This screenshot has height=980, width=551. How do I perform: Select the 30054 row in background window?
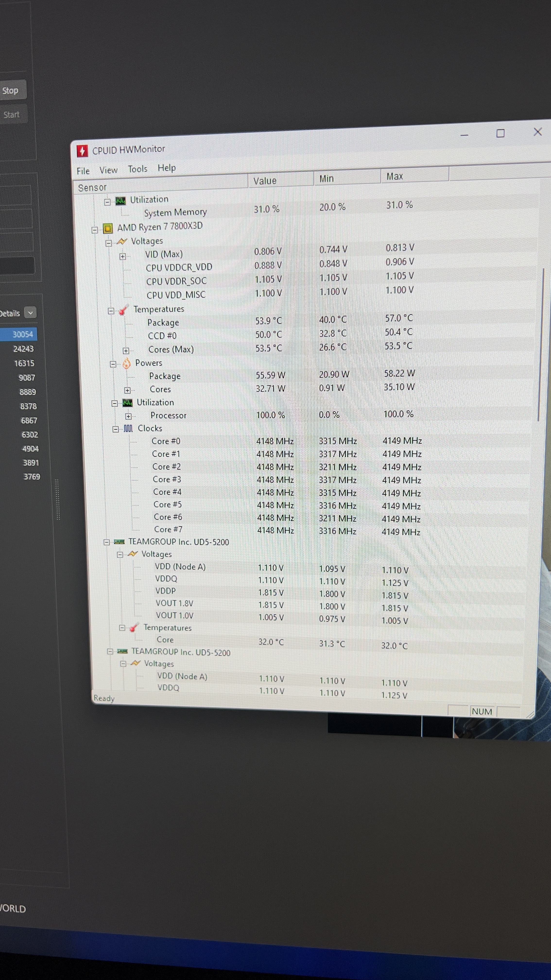point(18,334)
